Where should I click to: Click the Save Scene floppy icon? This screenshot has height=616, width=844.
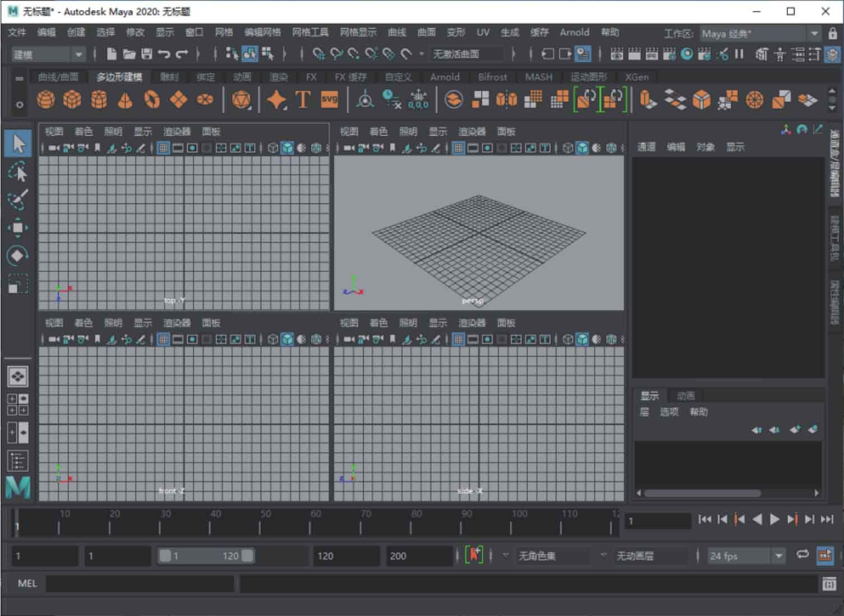[147, 54]
